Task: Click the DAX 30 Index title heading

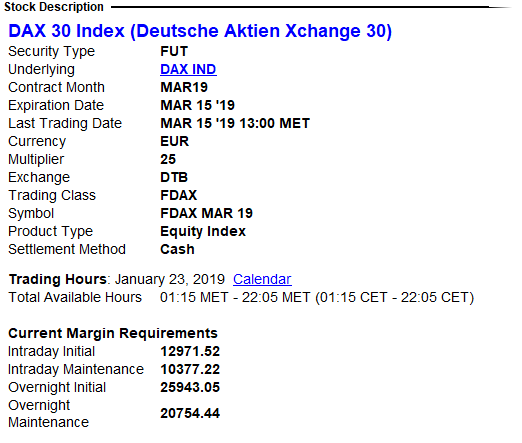Action: point(200,31)
